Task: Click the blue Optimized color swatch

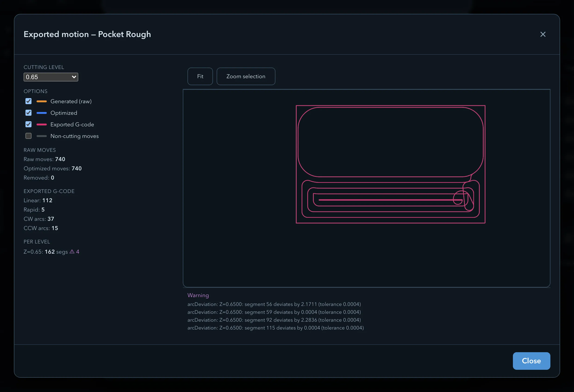Action: [x=41, y=113]
